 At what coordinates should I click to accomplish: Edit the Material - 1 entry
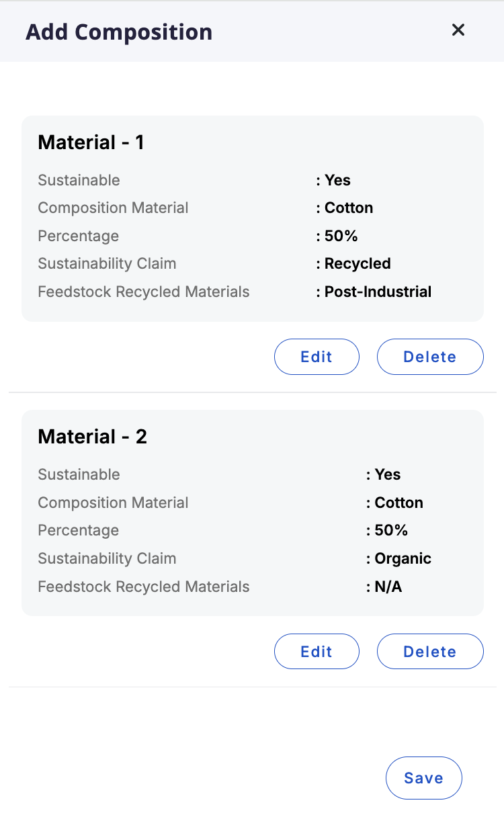click(x=317, y=357)
